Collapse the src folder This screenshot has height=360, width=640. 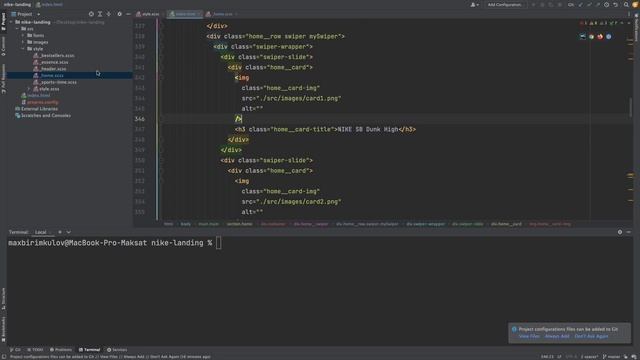[x=17, y=29]
